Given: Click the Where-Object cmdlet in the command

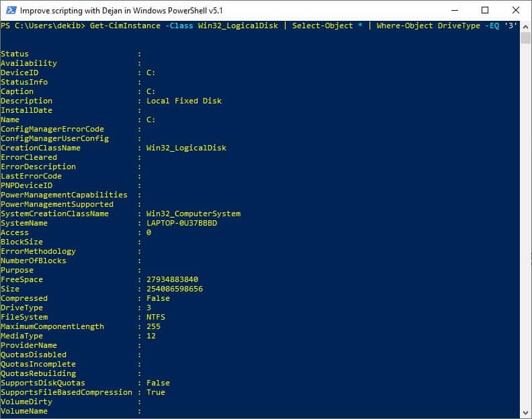Looking at the screenshot, I should point(404,26).
